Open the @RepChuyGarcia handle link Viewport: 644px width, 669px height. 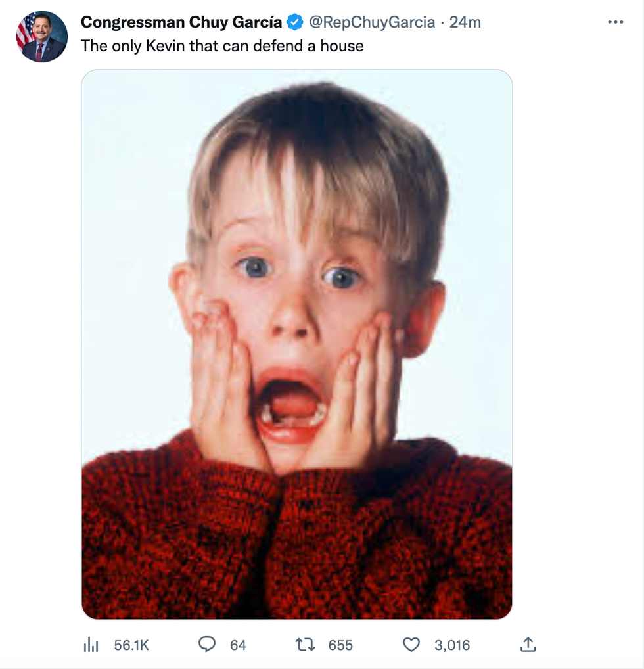tap(372, 22)
